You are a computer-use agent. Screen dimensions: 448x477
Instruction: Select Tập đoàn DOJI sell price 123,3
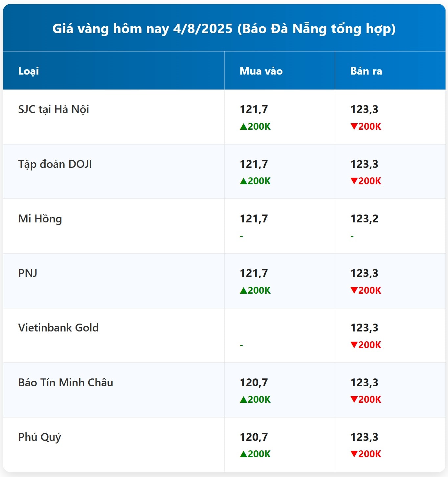coord(364,164)
